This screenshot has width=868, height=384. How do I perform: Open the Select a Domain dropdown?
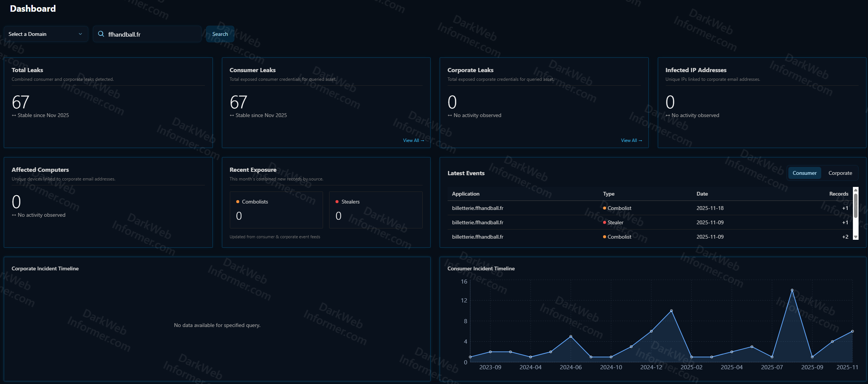pos(46,34)
